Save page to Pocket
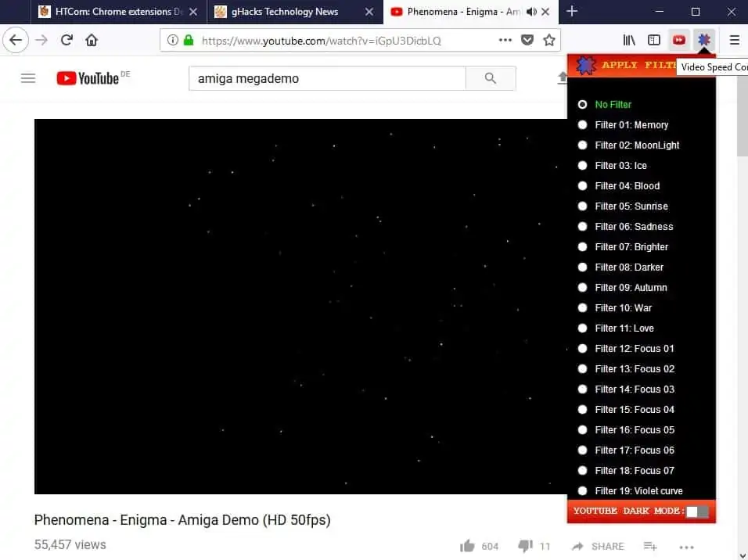Image resolution: width=748 pixels, height=560 pixels. (527, 40)
